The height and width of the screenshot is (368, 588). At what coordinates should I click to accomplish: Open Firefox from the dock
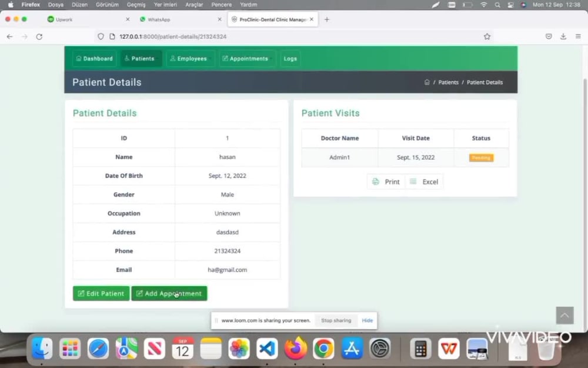pos(295,349)
